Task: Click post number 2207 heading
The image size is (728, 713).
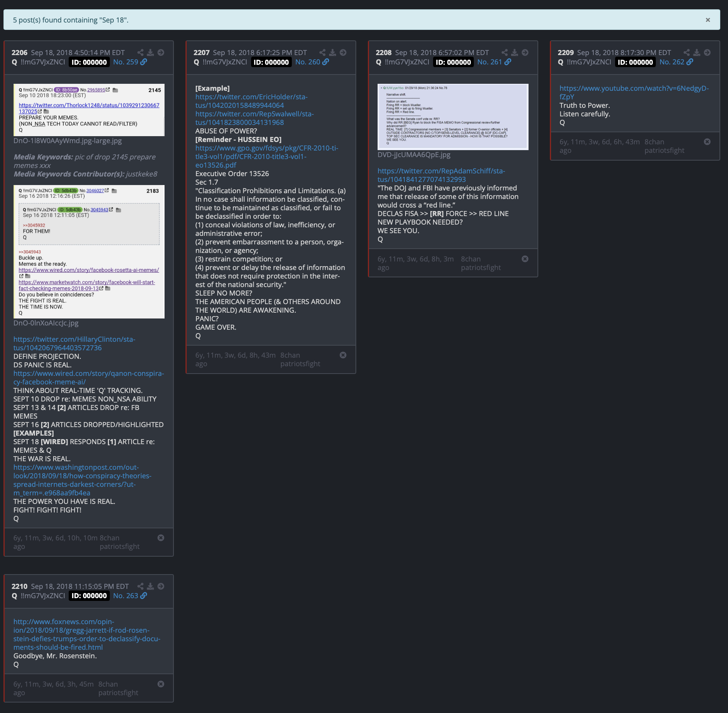Action: (x=201, y=52)
